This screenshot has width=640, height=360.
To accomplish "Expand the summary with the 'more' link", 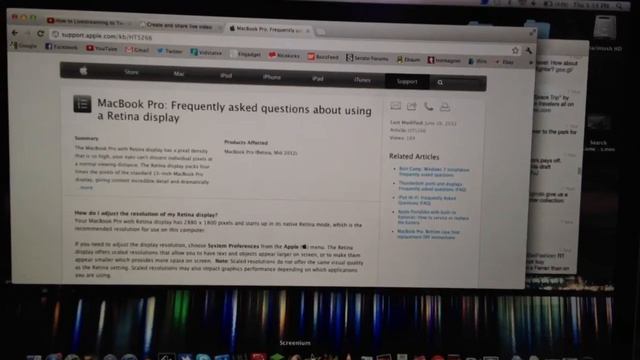I will click(86, 187).
